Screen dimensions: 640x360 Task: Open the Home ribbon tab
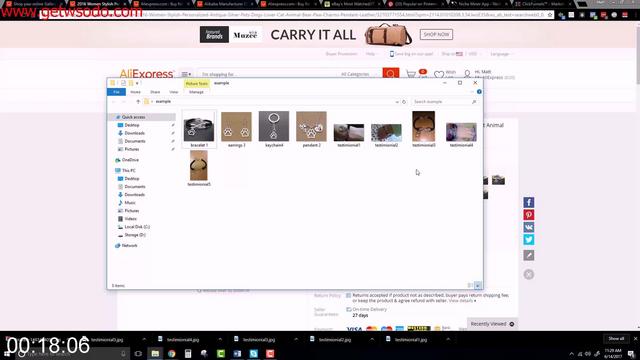135,92
